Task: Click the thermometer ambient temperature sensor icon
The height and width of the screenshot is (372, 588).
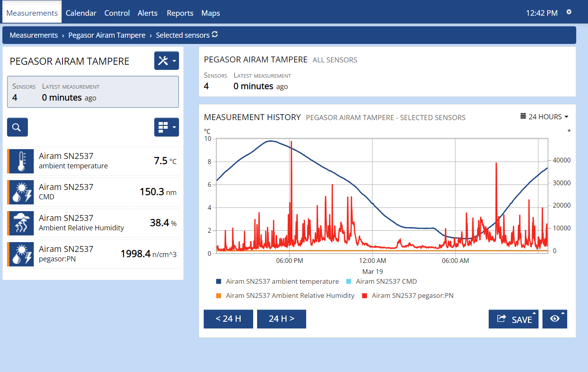Action: pyautogui.click(x=21, y=161)
